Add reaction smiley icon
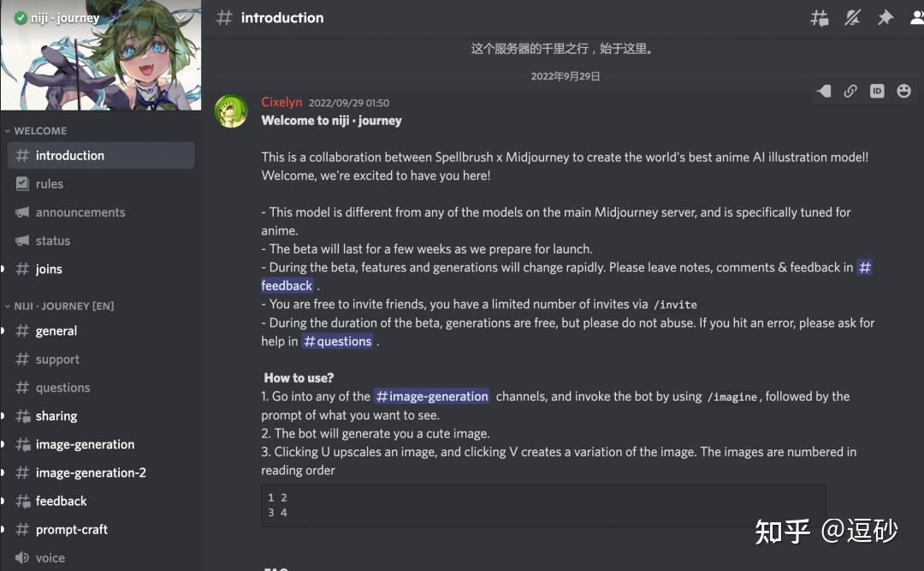This screenshot has height=571, width=924. [x=904, y=91]
